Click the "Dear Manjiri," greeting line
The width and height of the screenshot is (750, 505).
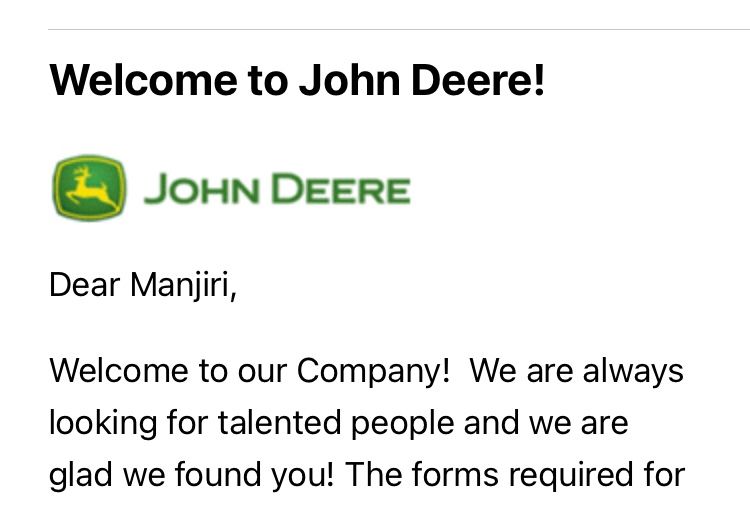click(x=143, y=285)
